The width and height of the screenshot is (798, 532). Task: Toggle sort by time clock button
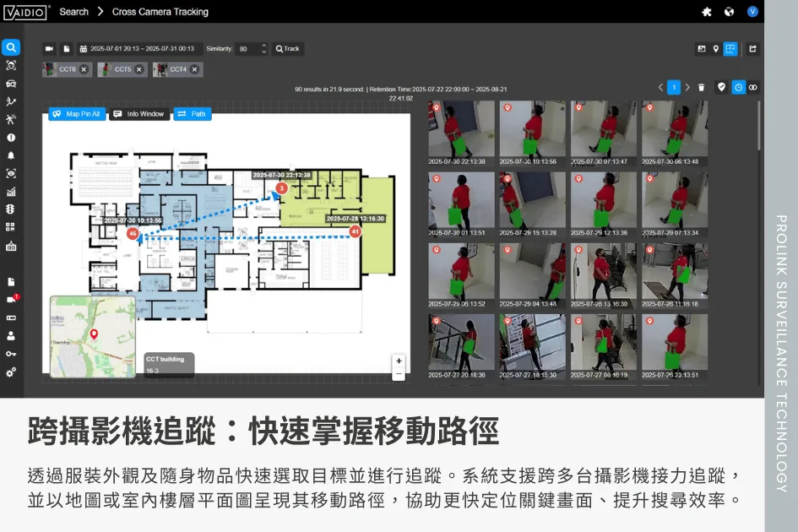tap(738, 88)
